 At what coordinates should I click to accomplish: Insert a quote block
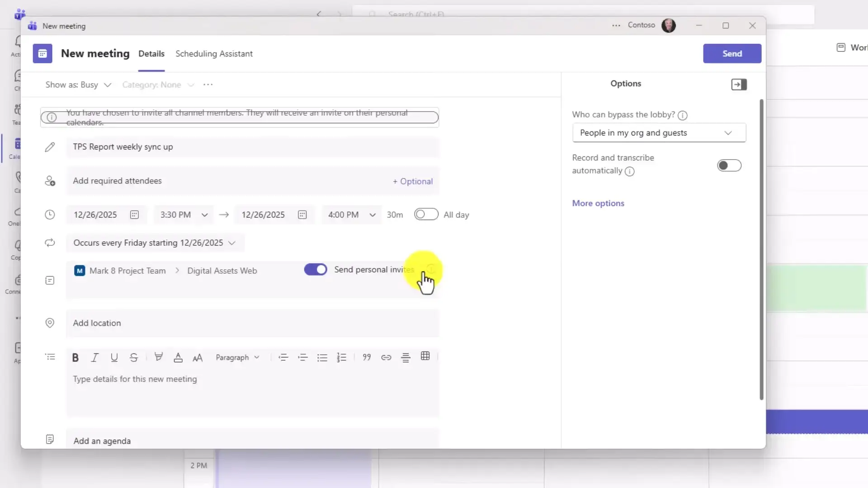(x=367, y=357)
